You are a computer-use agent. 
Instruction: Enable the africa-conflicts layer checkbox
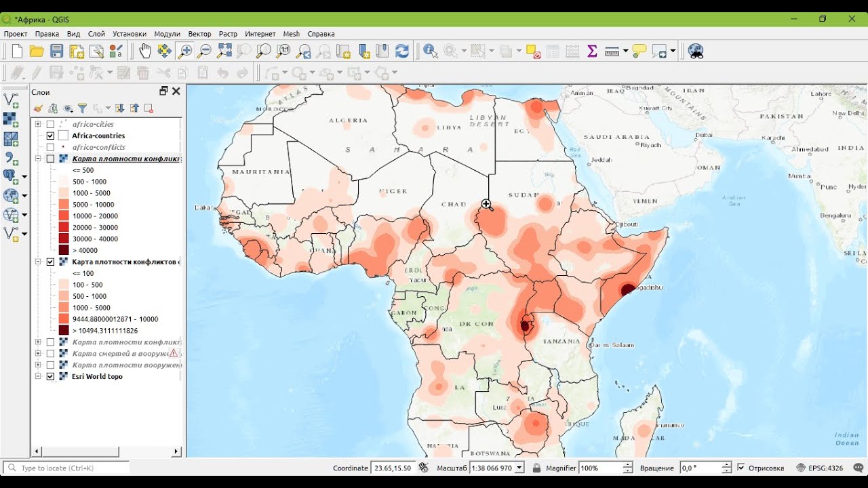pyautogui.click(x=50, y=147)
